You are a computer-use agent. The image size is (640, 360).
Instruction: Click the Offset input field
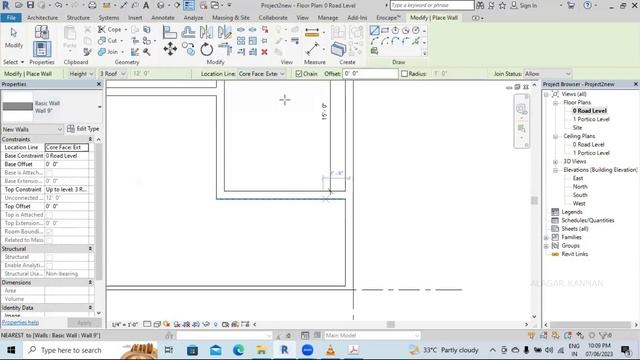(371, 74)
